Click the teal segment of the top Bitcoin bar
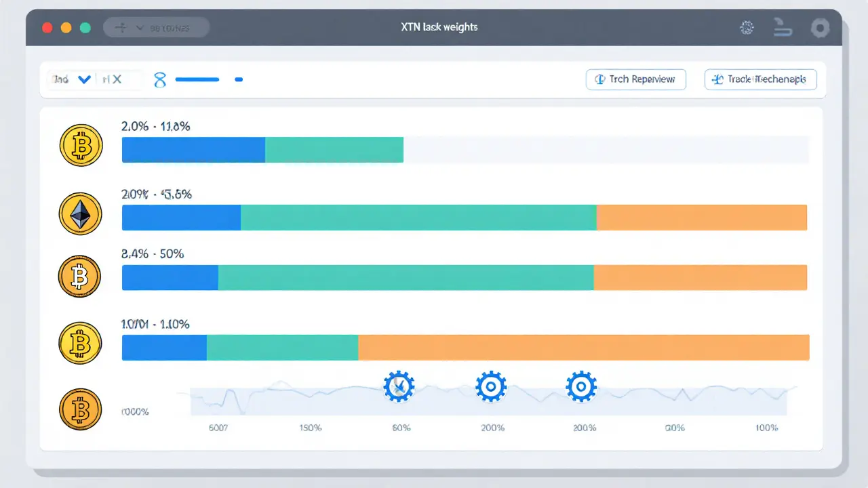 [334, 149]
